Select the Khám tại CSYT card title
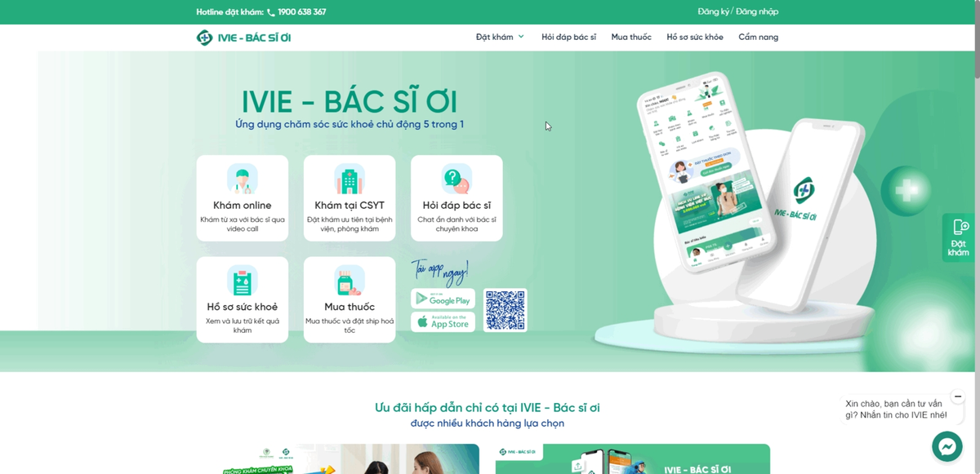 tap(350, 206)
